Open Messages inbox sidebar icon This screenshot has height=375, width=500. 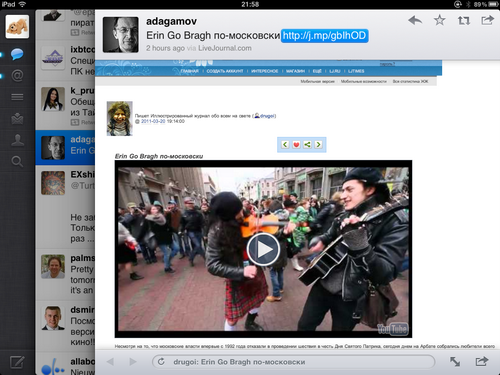click(x=17, y=118)
